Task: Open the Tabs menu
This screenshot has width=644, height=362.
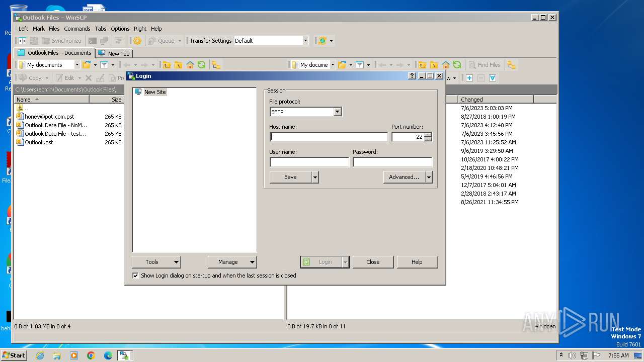Action: pyautogui.click(x=101, y=29)
